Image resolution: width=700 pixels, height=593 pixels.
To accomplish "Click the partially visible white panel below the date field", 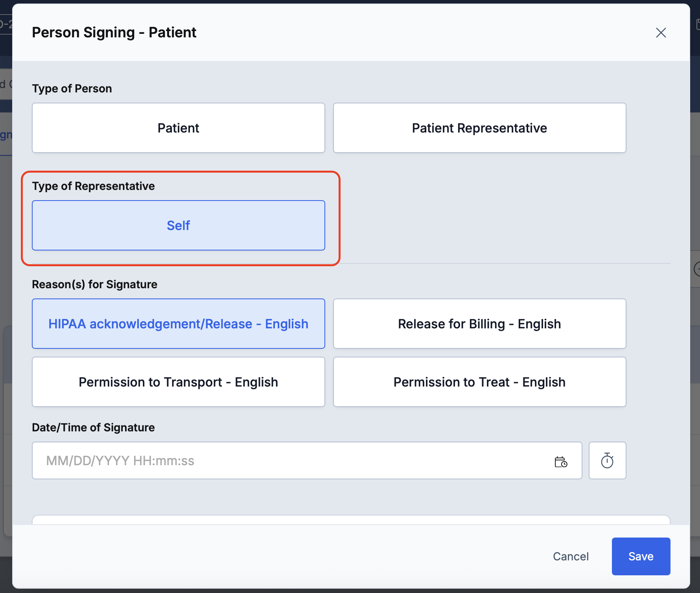I will click(351, 519).
